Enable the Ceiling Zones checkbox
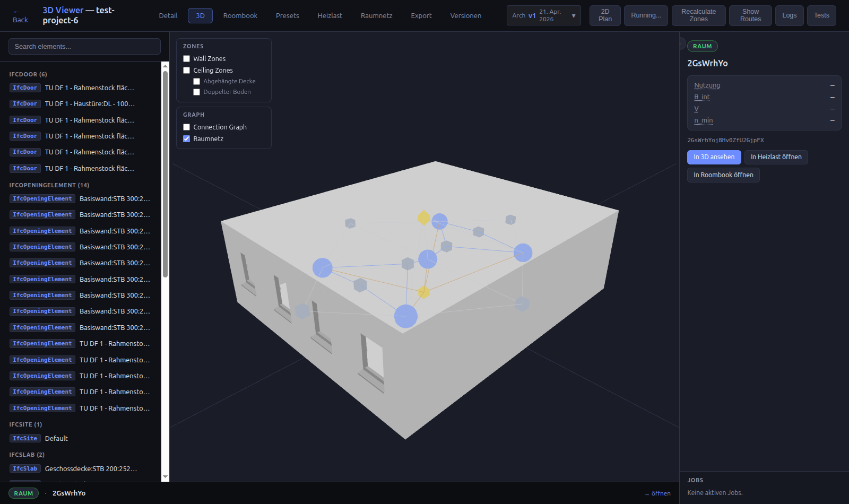849x504 pixels. tap(186, 71)
